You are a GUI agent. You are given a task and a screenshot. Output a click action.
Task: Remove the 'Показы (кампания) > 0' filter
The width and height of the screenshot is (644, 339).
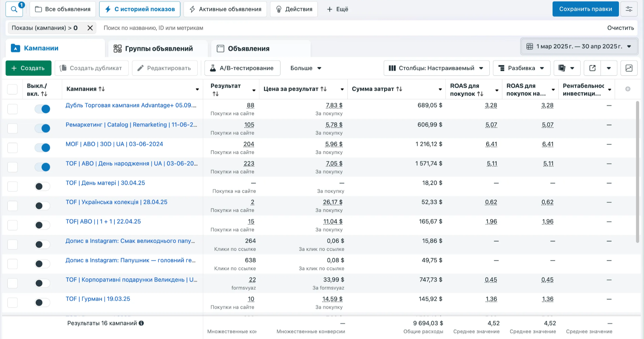(x=90, y=28)
